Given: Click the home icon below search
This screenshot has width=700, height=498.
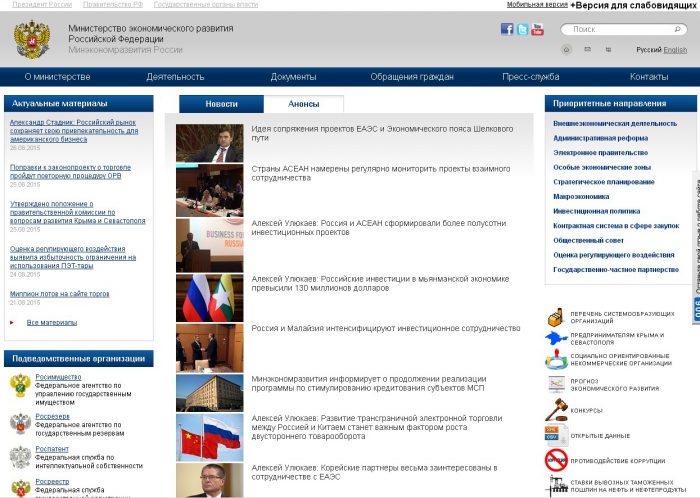Looking at the screenshot, I should (567, 50).
